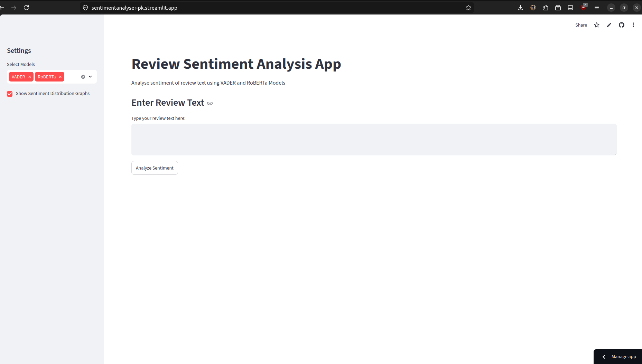642x364 pixels.
Task: Bookmark this page with star icon
Action: tap(468, 8)
